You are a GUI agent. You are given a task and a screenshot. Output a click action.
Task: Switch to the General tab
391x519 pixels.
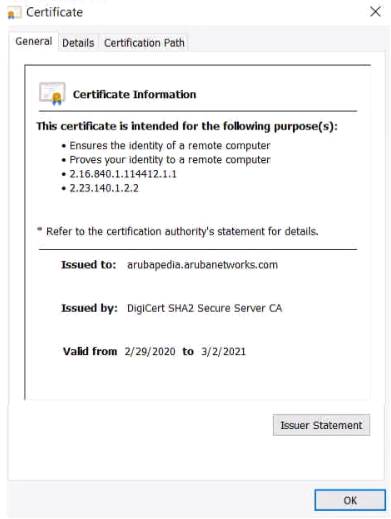pyautogui.click(x=34, y=42)
